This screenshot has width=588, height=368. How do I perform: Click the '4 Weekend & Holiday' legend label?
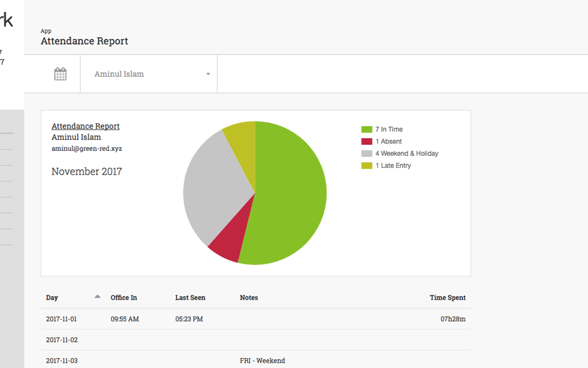(407, 153)
